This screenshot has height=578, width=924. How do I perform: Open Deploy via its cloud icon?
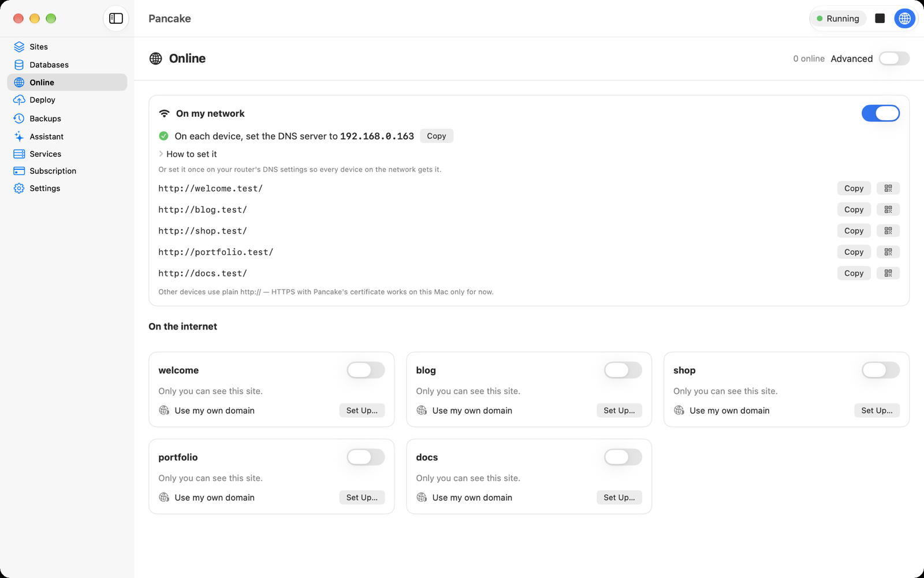(19, 100)
